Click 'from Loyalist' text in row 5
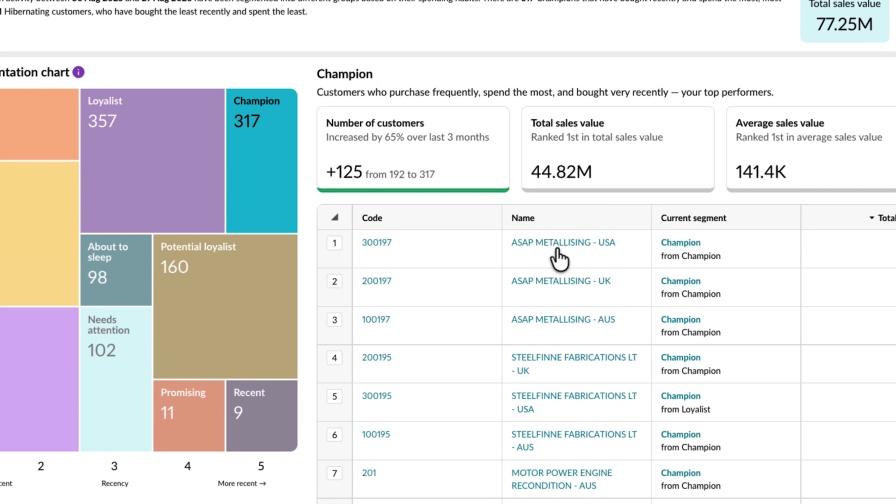 (686, 409)
